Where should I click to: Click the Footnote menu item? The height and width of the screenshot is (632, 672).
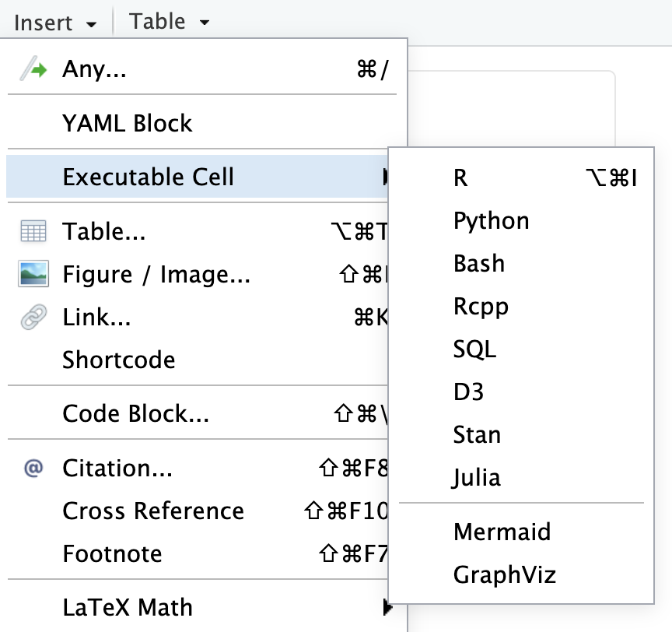click(113, 554)
